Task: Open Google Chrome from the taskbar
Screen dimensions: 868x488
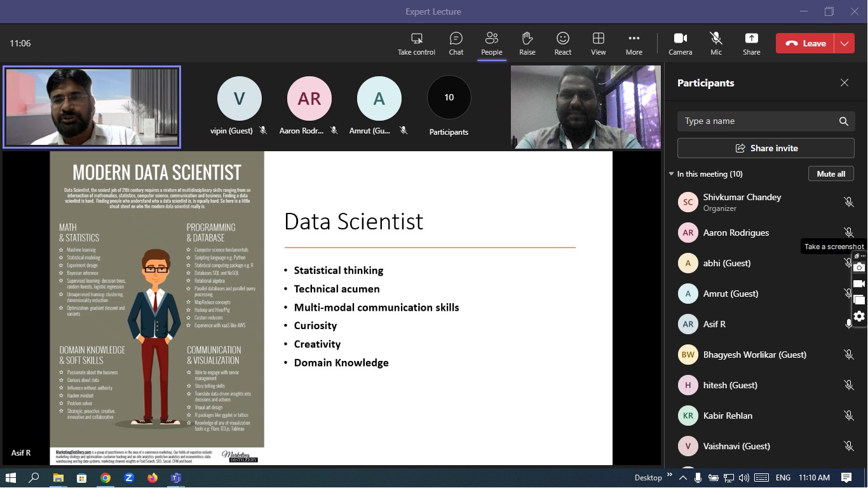Action: pos(105,478)
